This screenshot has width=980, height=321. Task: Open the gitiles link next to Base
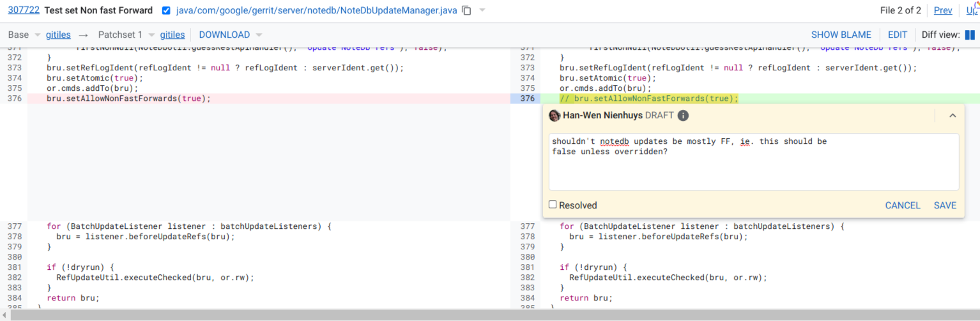pyautogui.click(x=58, y=35)
